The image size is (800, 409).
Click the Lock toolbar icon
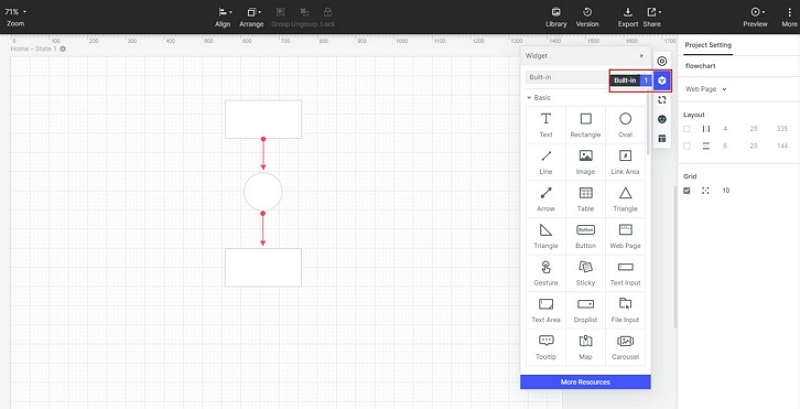[x=328, y=12]
